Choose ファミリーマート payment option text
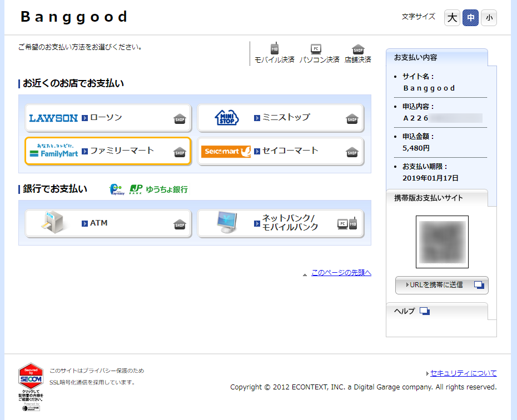The height and width of the screenshot is (420, 517). click(122, 151)
